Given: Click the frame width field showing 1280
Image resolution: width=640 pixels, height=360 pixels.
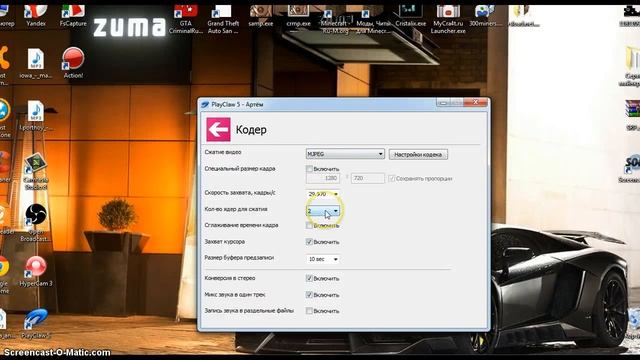Looking at the screenshot, I should click(x=323, y=178).
